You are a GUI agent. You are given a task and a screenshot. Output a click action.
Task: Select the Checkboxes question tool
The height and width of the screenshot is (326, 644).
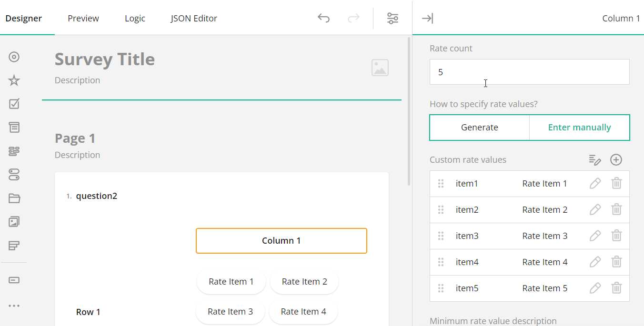[x=14, y=104]
